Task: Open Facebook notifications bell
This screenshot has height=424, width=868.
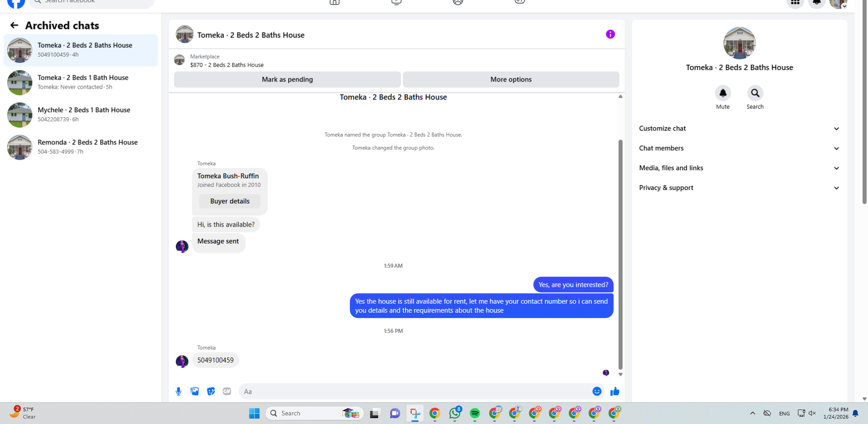Action: click(817, 3)
